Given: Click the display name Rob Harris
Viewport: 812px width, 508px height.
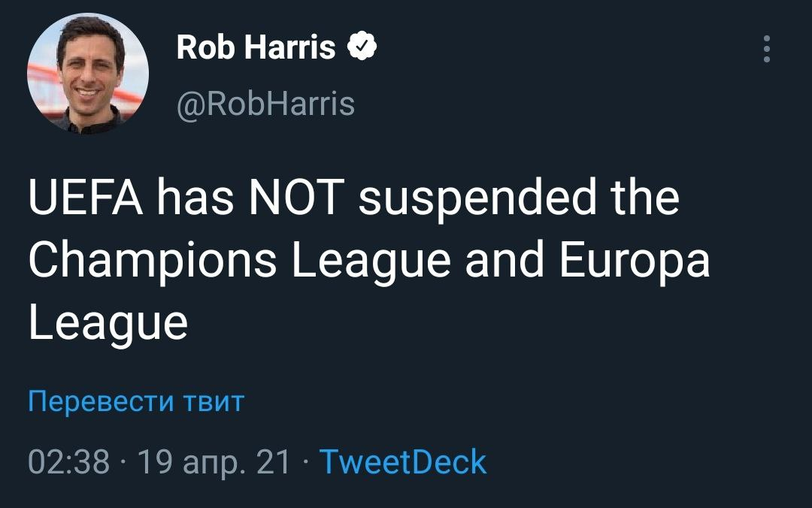Looking at the screenshot, I should tap(256, 47).
